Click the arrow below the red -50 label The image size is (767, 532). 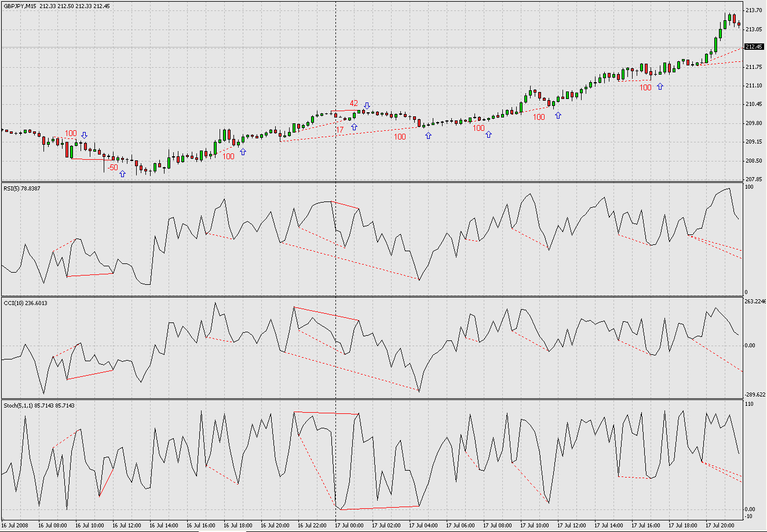tap(122, 174)
